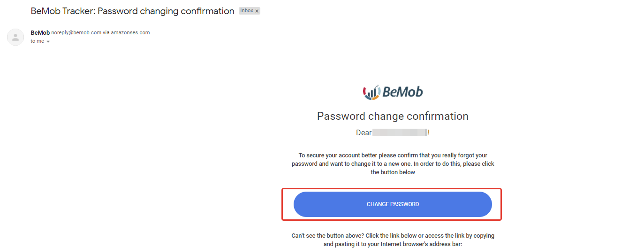The image size is (644, 248).
Task: Click the BeMob bar-chart logo icon
Action: tap(371, 92)
